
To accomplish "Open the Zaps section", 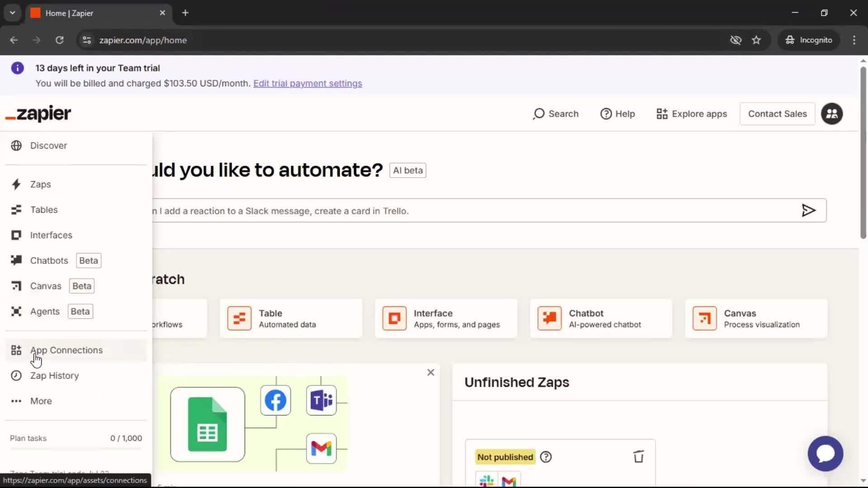I will pos(76,184).
